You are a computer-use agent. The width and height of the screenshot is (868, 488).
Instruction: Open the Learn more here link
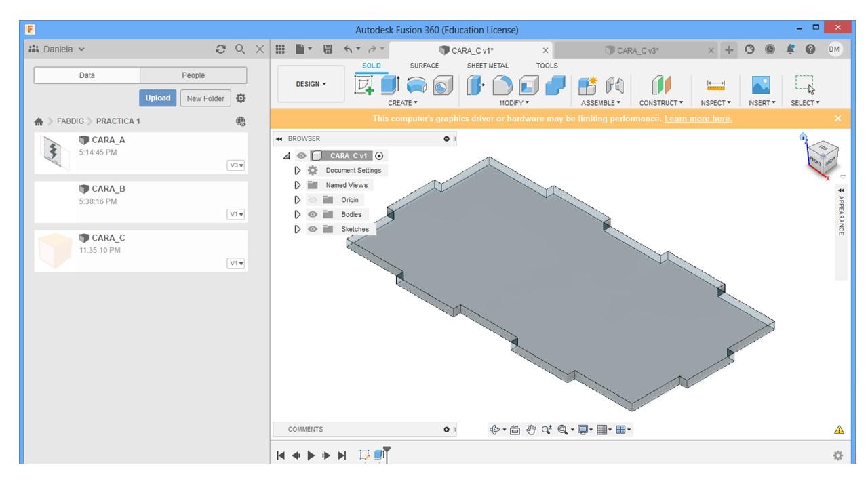tap(698, 119)
